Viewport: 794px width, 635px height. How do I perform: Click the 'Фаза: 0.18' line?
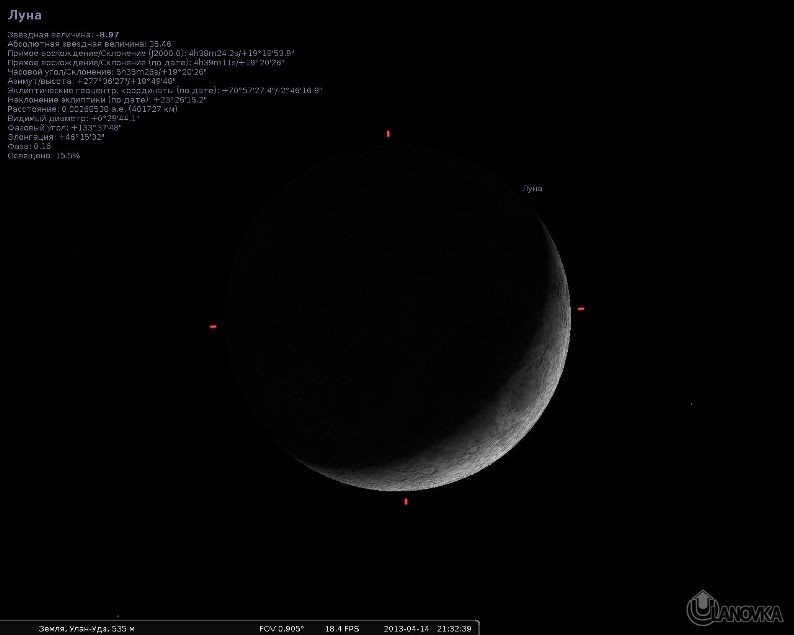coord(29,146)
